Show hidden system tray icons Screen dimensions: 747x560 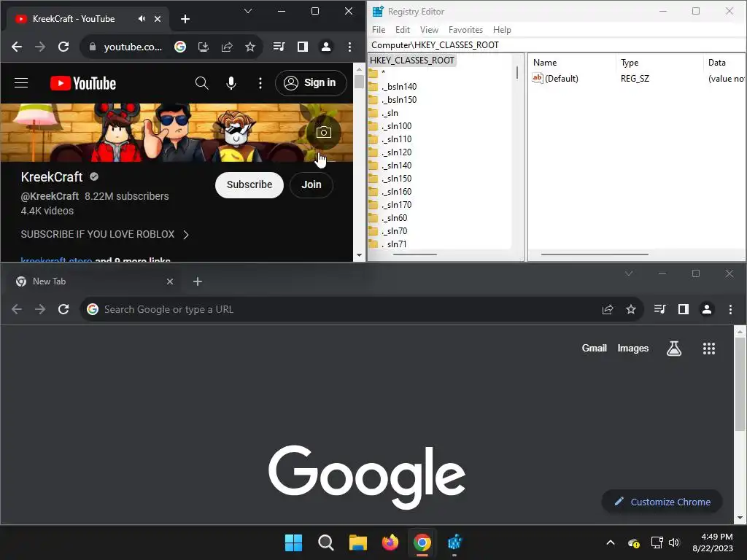click(611, 542)
